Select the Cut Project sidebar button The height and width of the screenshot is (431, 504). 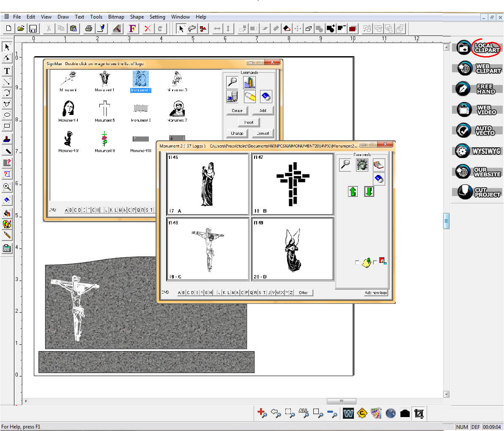(478, 192)
